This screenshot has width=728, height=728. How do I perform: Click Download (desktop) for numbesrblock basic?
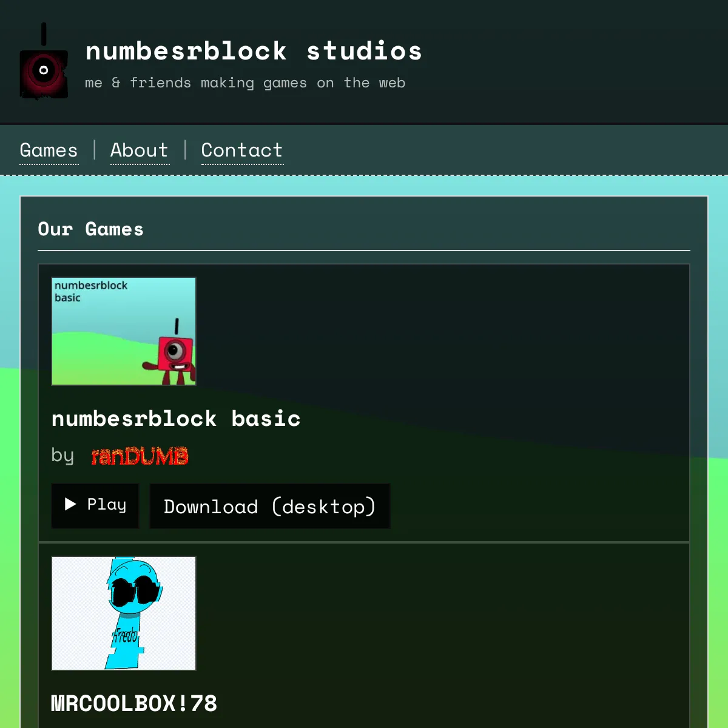pyautogui.click(x=269, y=506)
